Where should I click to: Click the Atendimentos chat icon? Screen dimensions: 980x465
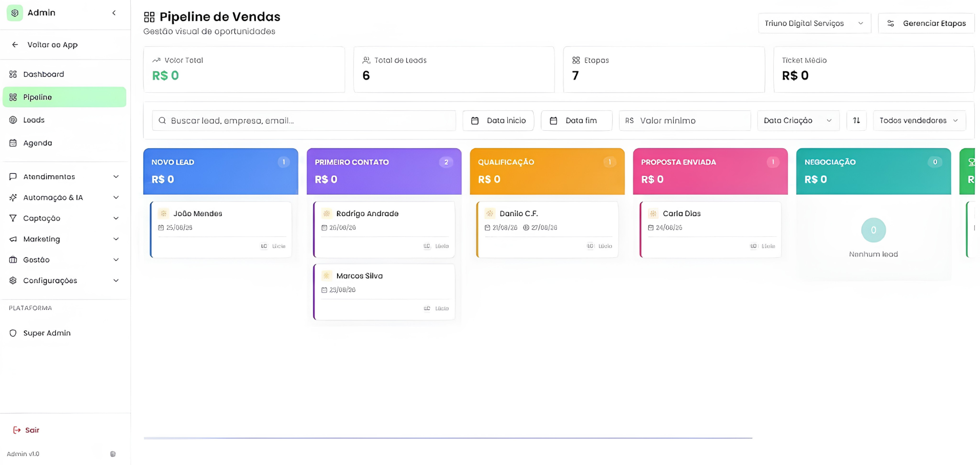(x=13, y=177)
